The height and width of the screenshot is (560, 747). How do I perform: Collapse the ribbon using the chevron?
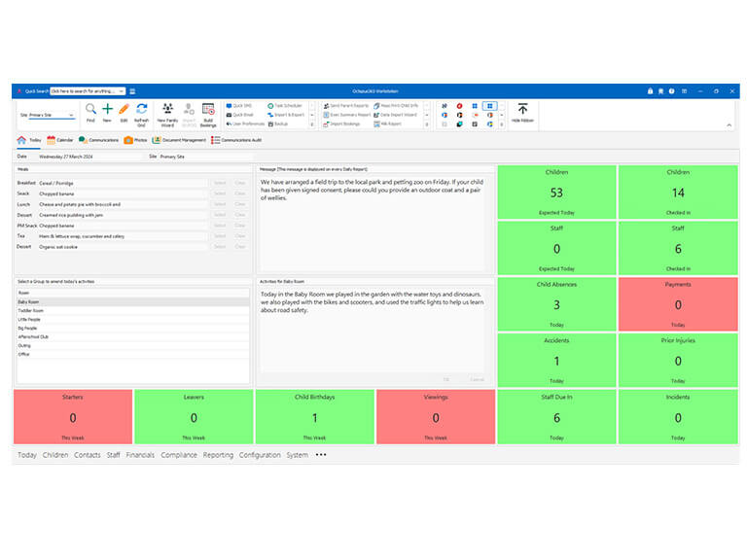(729, 125)
